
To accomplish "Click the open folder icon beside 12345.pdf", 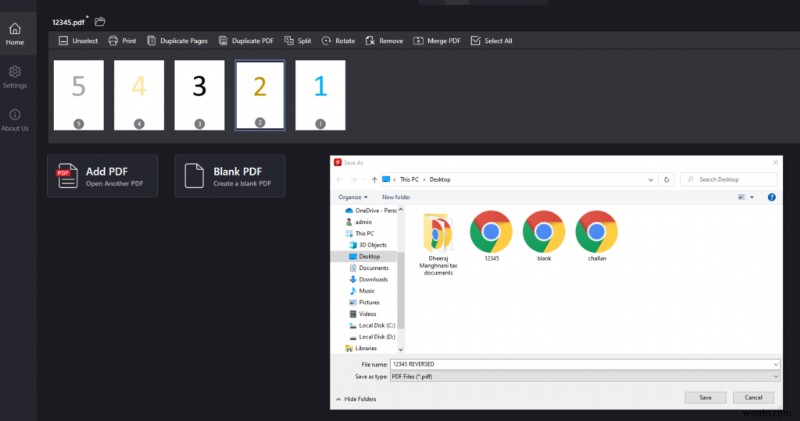I will point(100,21).
